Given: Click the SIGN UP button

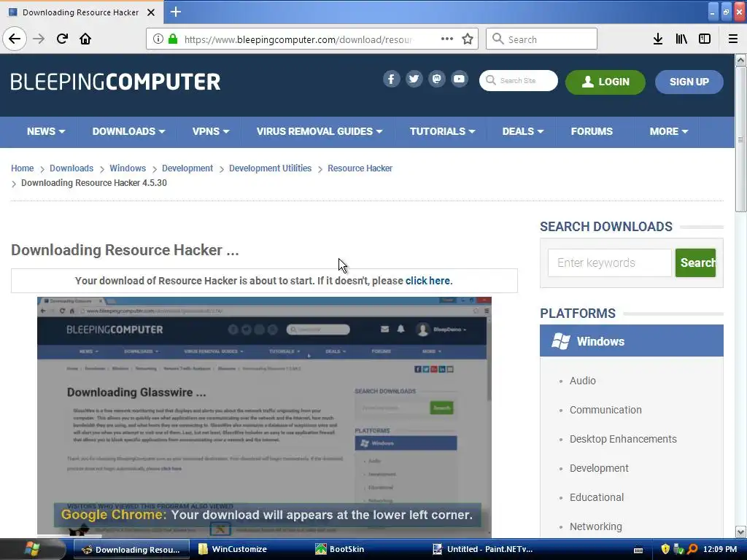Looking at the screenshot, I should click(x=689, y=82).
